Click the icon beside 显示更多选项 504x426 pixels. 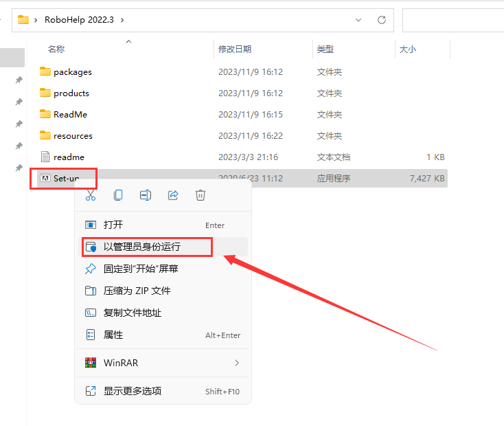tap(91, 391)
